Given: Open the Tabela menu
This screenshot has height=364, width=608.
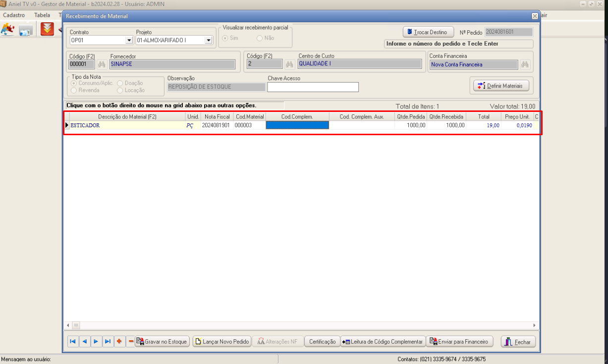Looking at the screenshot, I should (x=42, y=15).
